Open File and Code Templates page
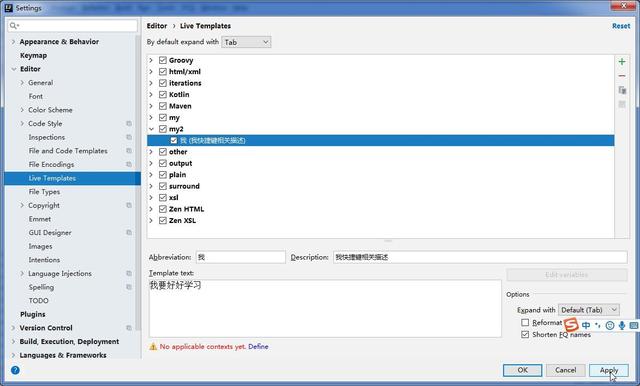The image size is (640, 386). [68, 151]
